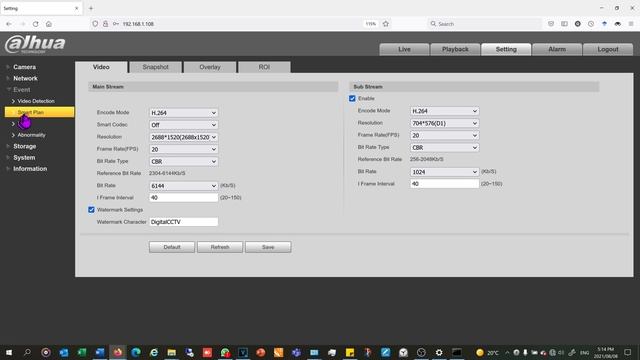Open Main Stream Frame Rate dropdown

(183, 149)
